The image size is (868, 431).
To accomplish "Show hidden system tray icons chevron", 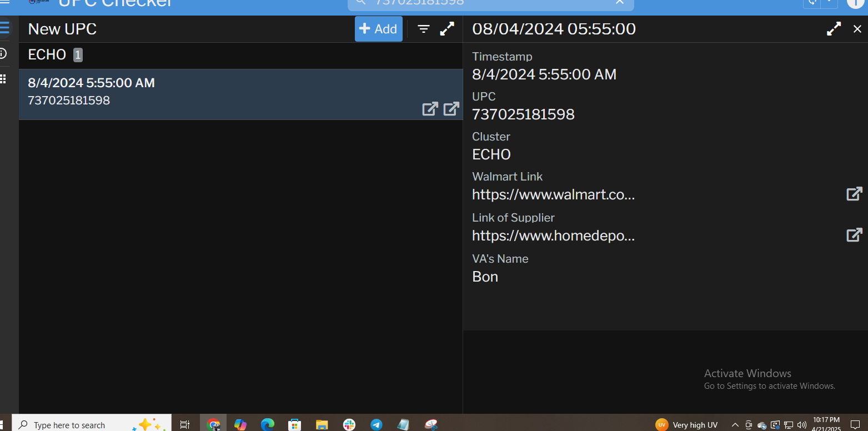I will 735,425.
